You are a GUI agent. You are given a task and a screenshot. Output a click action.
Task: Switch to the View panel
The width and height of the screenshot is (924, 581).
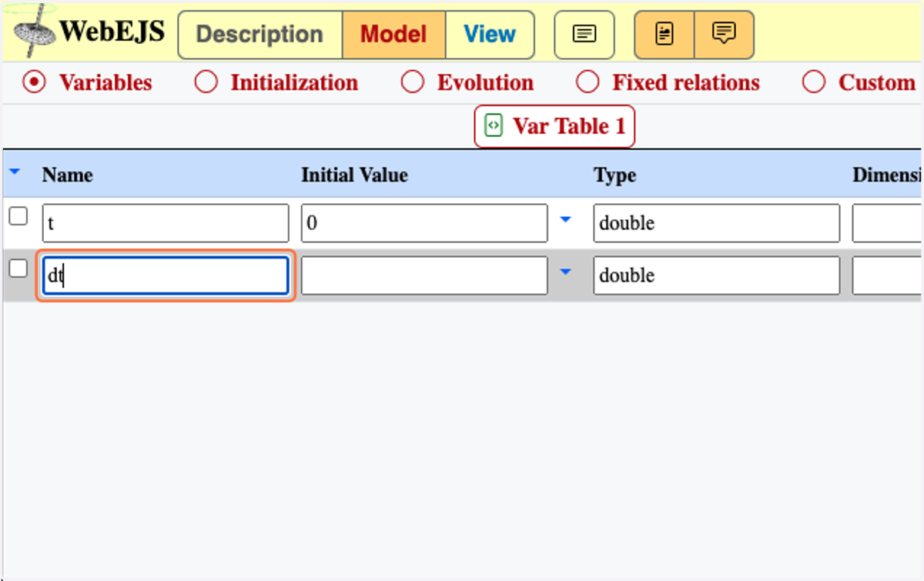coord(490,35)
